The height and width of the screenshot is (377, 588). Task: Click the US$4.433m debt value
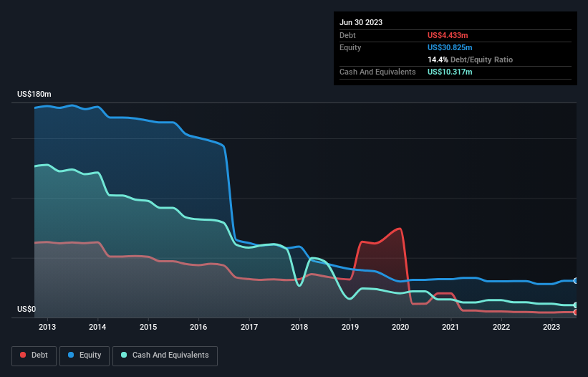point(448,35)
